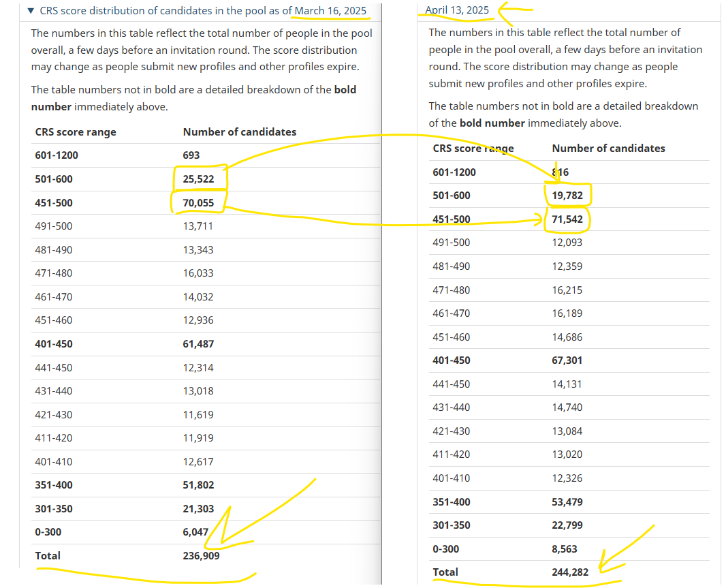Select the value 12,936

[x=198, y=320]
